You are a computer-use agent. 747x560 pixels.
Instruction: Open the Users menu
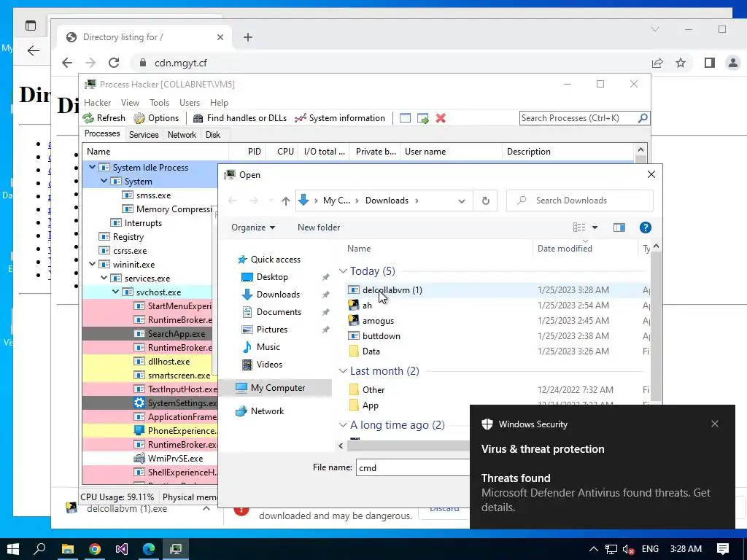tap(190, 103)
